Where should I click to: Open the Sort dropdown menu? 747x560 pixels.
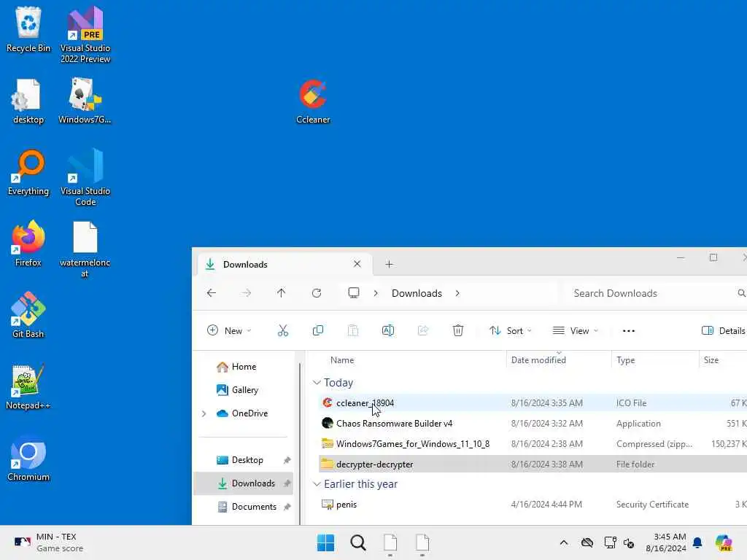pos(510,330)
